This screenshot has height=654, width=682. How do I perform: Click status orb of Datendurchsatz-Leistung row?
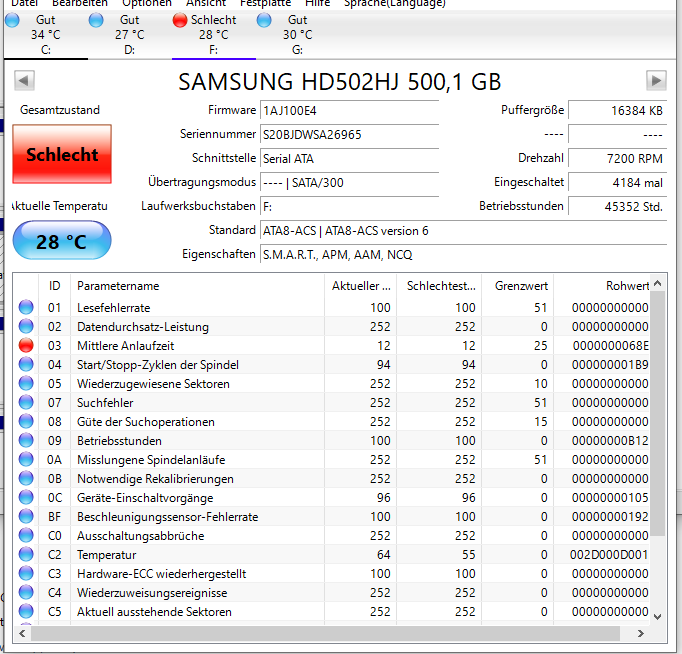click(x=26, y=326)
